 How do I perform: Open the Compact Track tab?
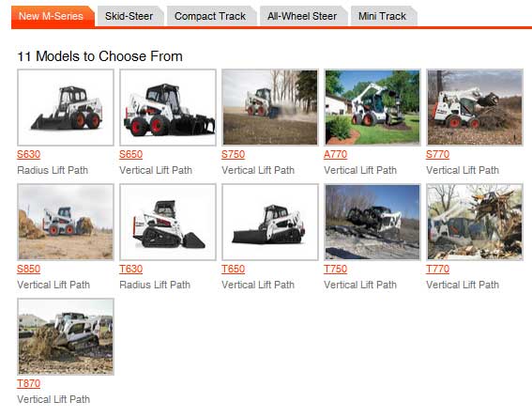click(210, 16)
